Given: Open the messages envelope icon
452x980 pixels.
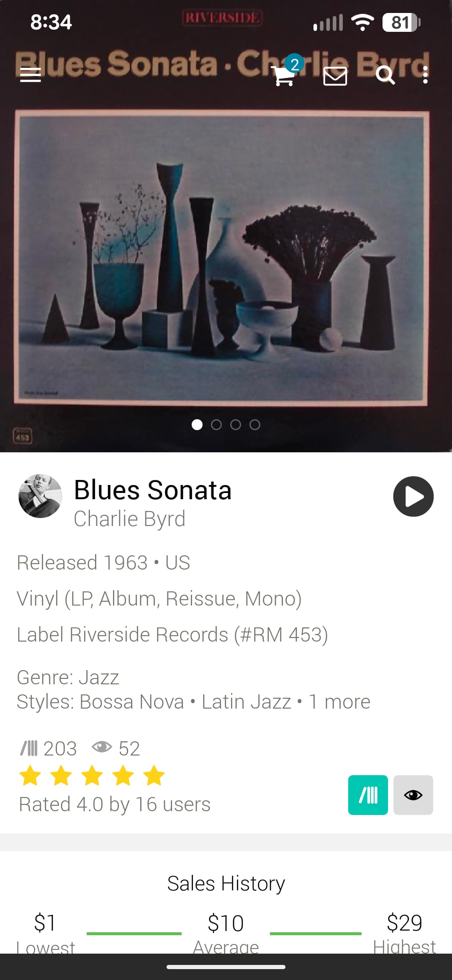Looking at the screenshot, I should [x=335, y=76].
